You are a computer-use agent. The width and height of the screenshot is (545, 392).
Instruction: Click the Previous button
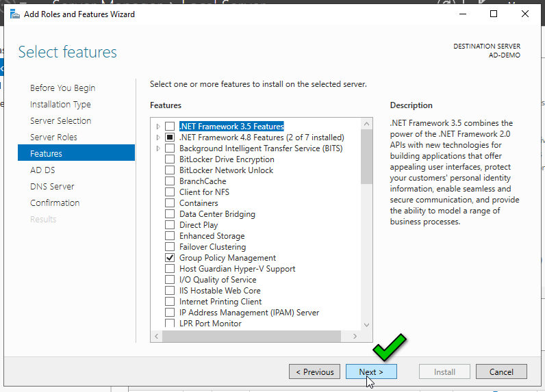pyautogui.click(x=314, y=372)
